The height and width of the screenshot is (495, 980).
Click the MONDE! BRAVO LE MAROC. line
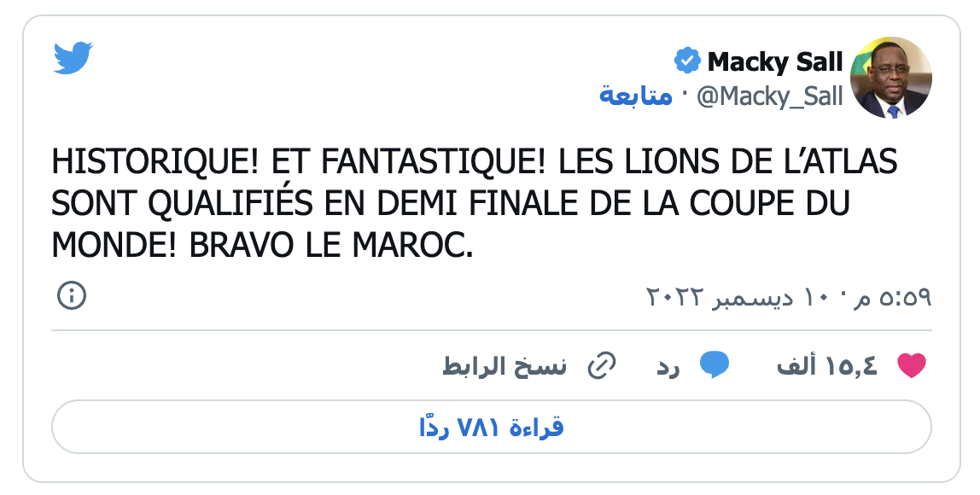(263, 245)
